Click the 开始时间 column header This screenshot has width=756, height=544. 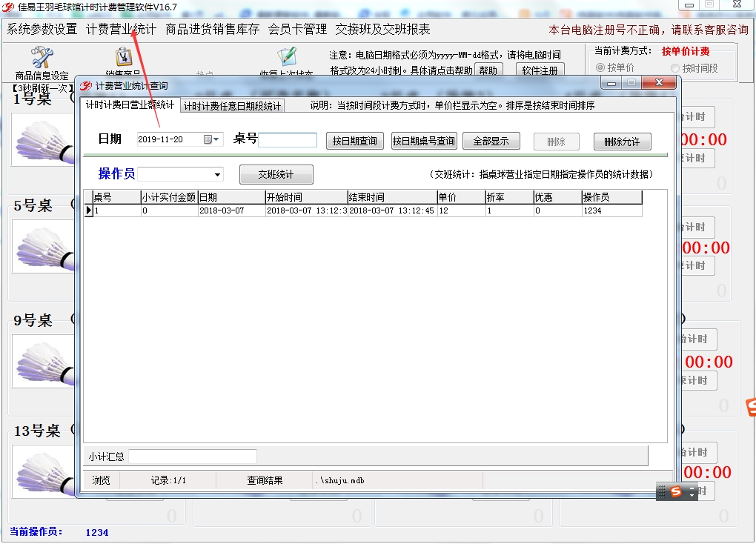(x=307, y=196)
